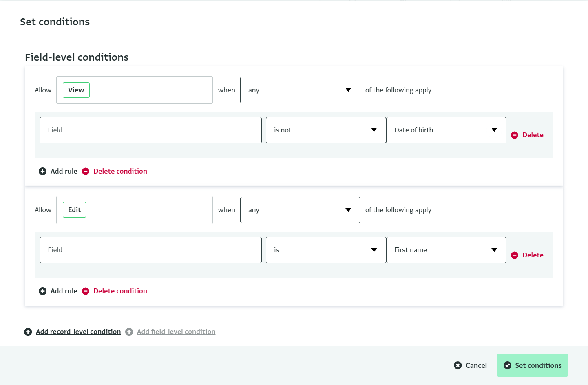
Task: Click minus icon next to First name rule
Action: [x=515, y=255]
